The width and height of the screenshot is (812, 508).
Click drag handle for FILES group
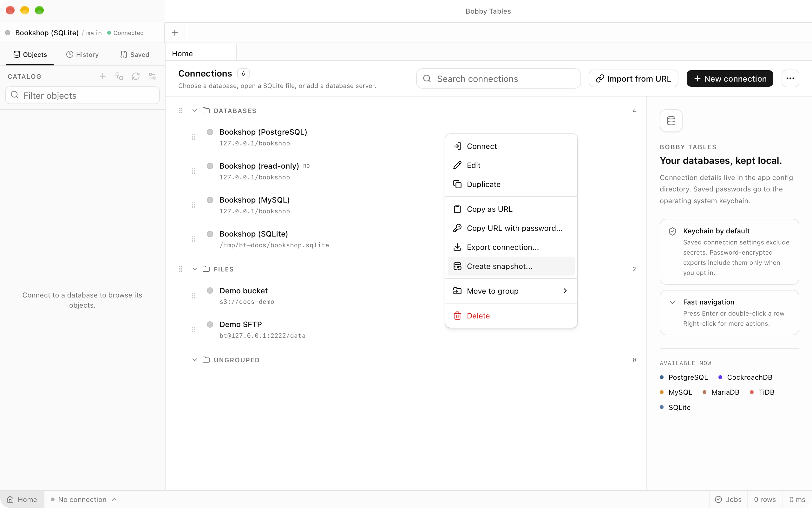(181, 269)
